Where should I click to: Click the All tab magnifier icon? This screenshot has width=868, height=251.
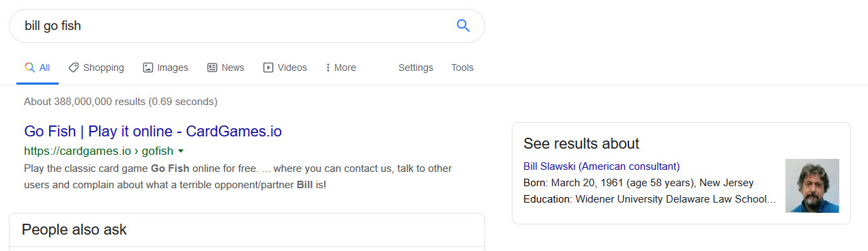tap(29, 68)
